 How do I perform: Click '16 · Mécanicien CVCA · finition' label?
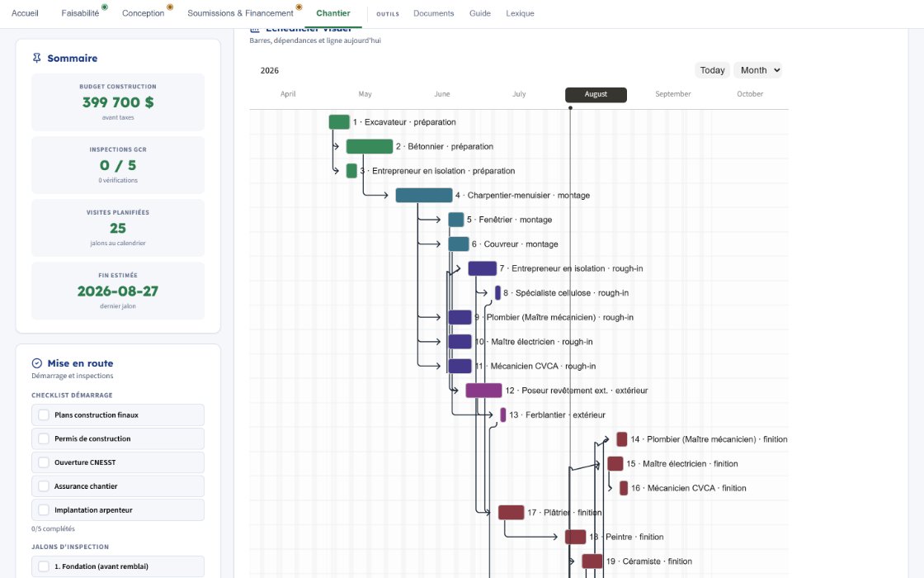tap(688, 488)
